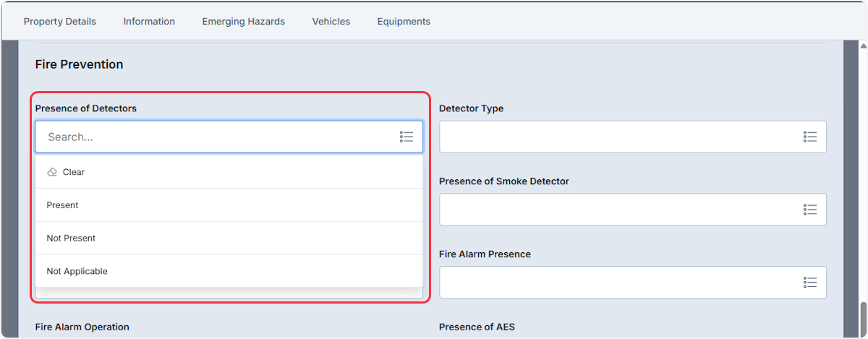The height and width of the screenshot is (339, 868).
Task: Click the Presence of Smoke Detector label
Action: (x=504, y=181)
